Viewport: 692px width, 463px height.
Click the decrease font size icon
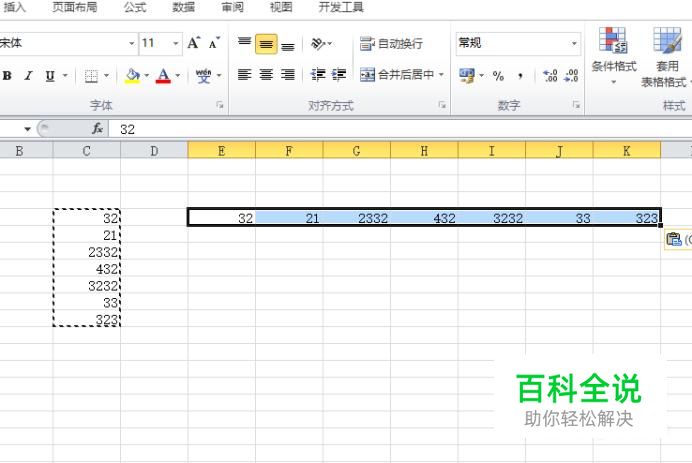pos(214,43)
